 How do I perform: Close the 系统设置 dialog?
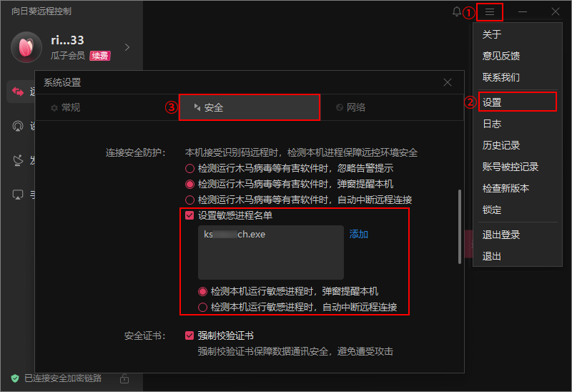[x=448, y=82]
